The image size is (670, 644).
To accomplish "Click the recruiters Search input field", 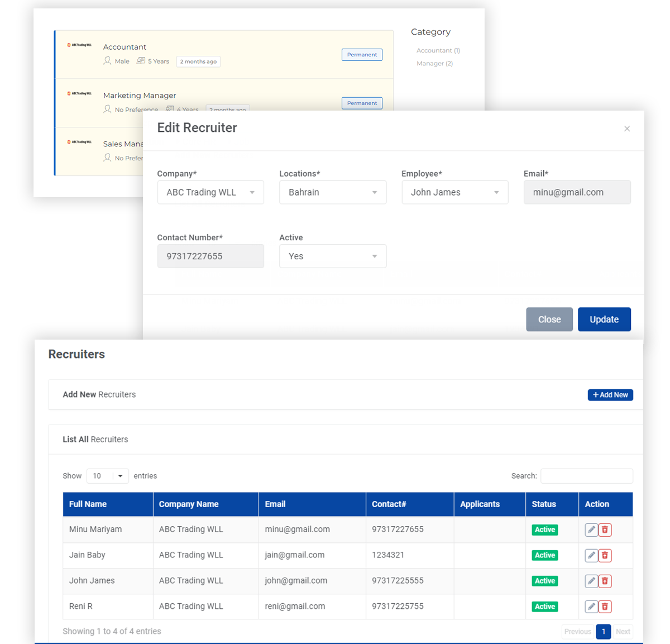I will (x=586, y=476).
